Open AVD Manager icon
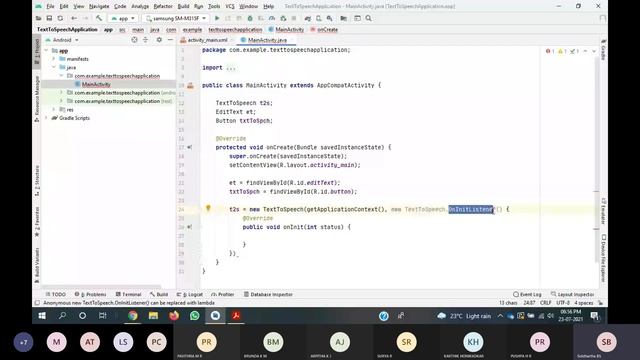This screenshot has width=640, height=360. click(319, 18)
